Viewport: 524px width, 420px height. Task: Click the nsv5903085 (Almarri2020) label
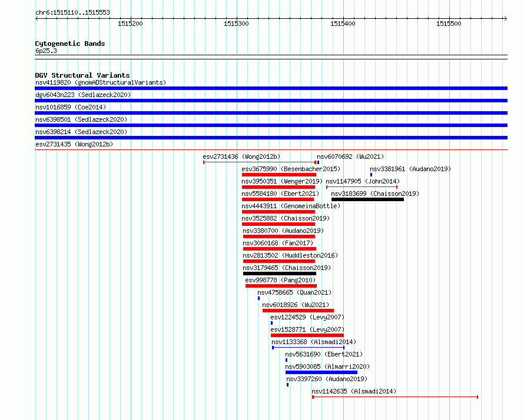[x=327, y=366]
